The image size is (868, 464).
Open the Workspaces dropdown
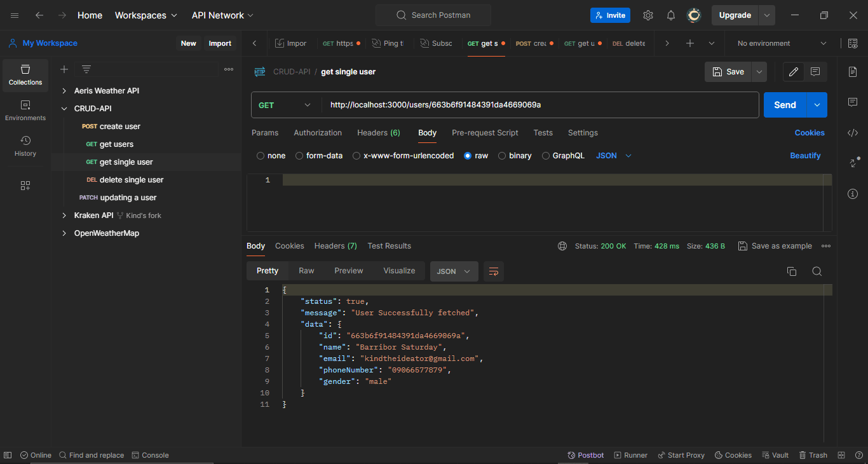pyautogui.click(x=145, y=15)
